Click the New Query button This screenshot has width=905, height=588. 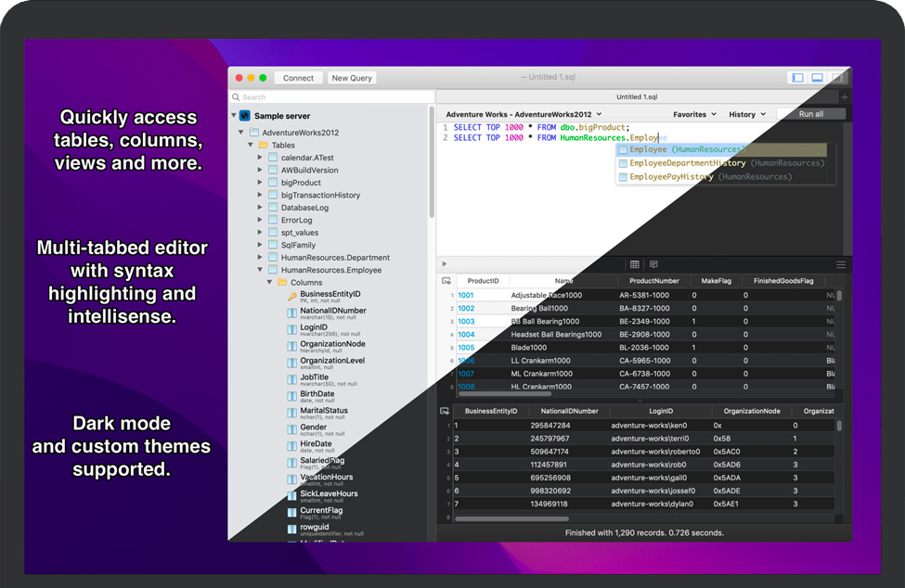click(x=352, y=78)
